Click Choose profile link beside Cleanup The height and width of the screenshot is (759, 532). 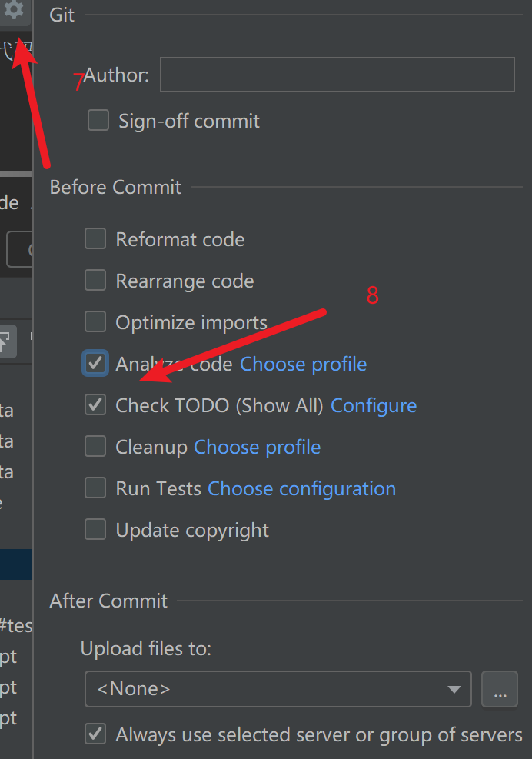click(257, 447)
